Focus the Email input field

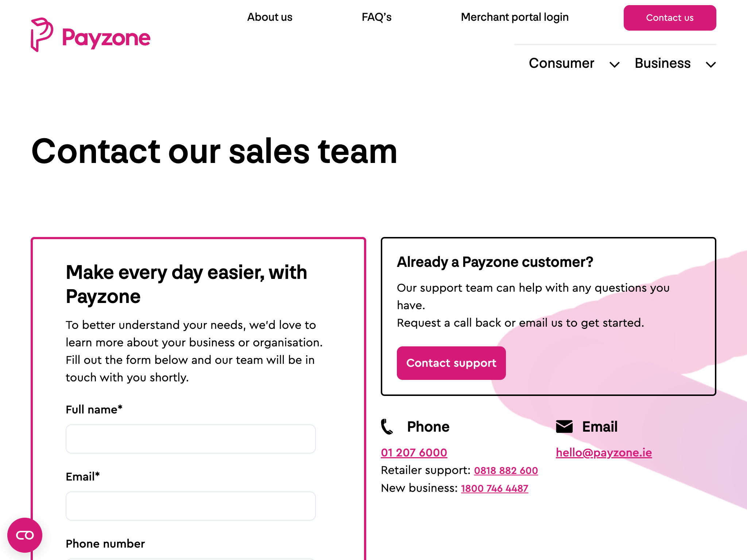(x=190, y=506)
